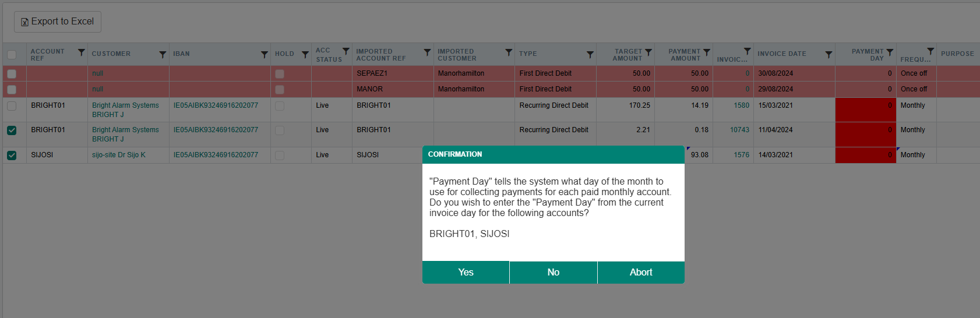Open the Invoice Date filter icon
This screenshot has width=980, height=318.
click(x=829, y=55)
